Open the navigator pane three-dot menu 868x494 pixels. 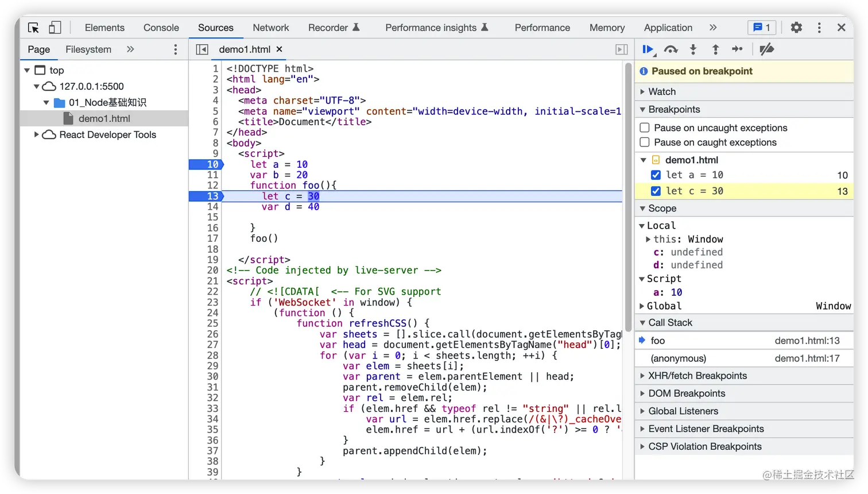pyautogui.click(x=176, y=49)
